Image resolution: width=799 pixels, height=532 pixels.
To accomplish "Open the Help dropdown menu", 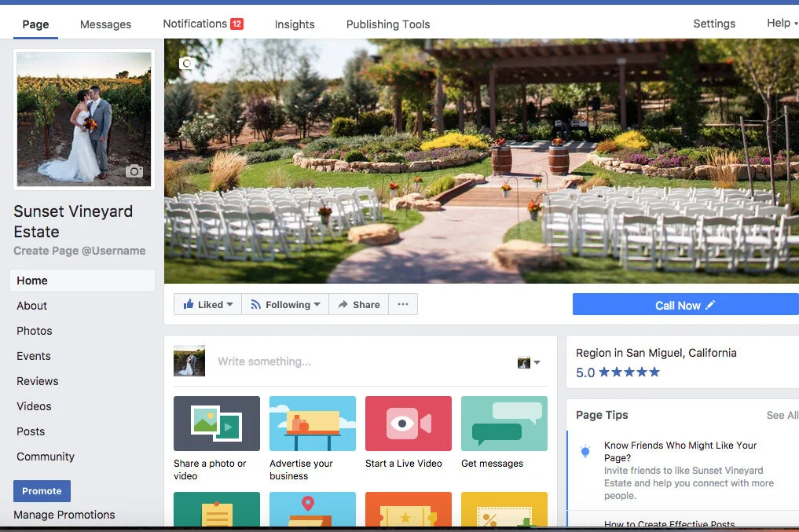I will [x=782, y=23].
